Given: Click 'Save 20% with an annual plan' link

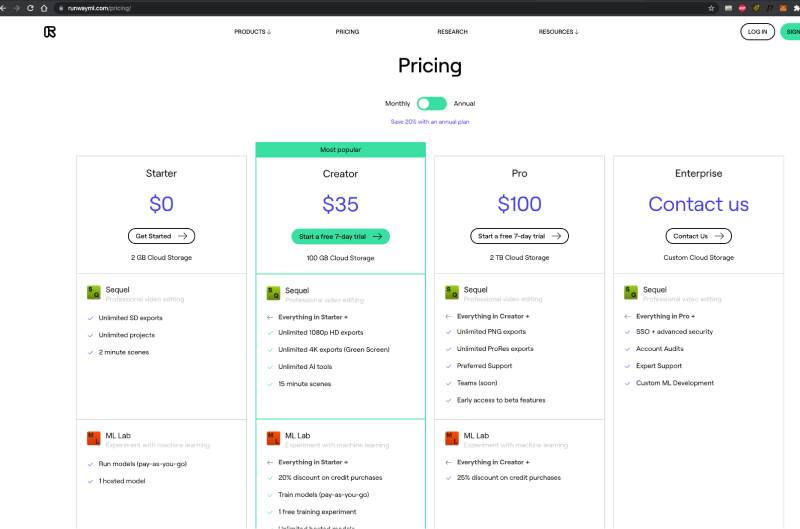Looking at the screenshot, I should pos(430,122).
